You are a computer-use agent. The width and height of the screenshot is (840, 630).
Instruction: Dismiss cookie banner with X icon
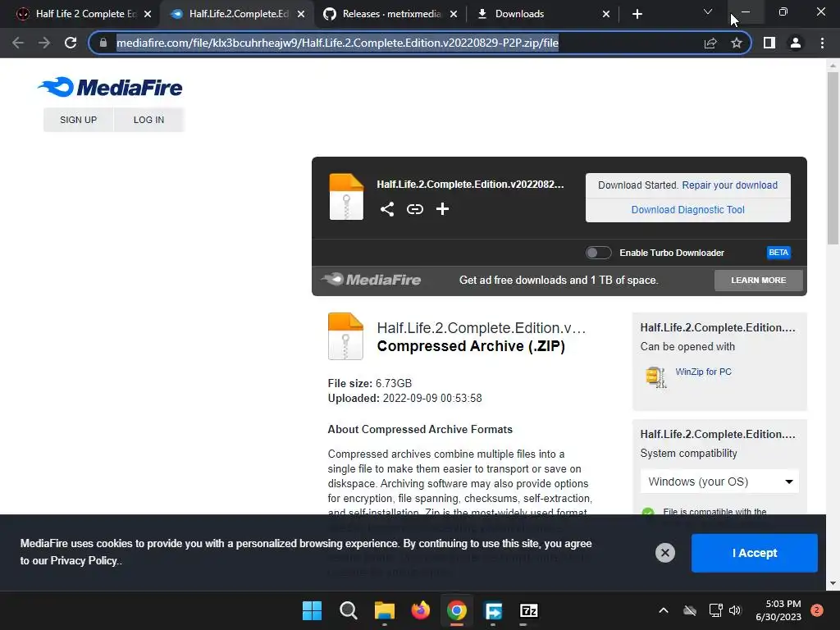click(664, 552)
